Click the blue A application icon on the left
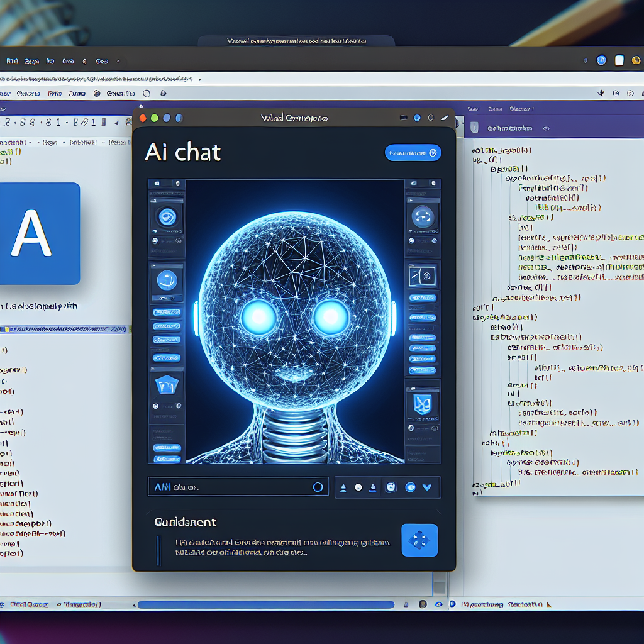 pyautogui.click(x=39, y=233)
